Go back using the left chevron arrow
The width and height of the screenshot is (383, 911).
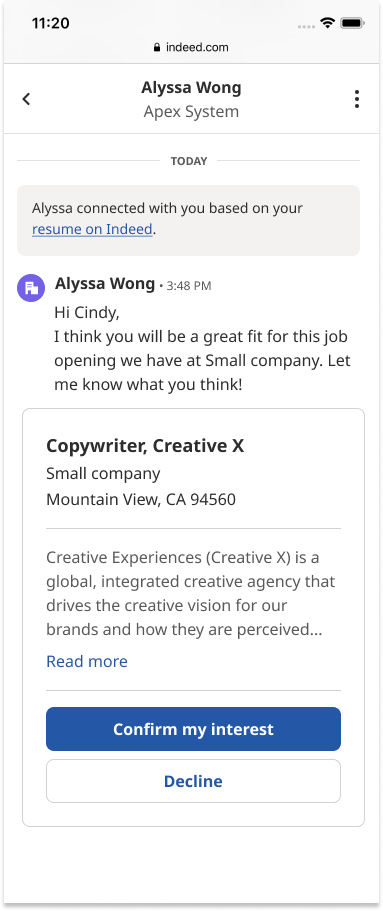tap(26, 99)
